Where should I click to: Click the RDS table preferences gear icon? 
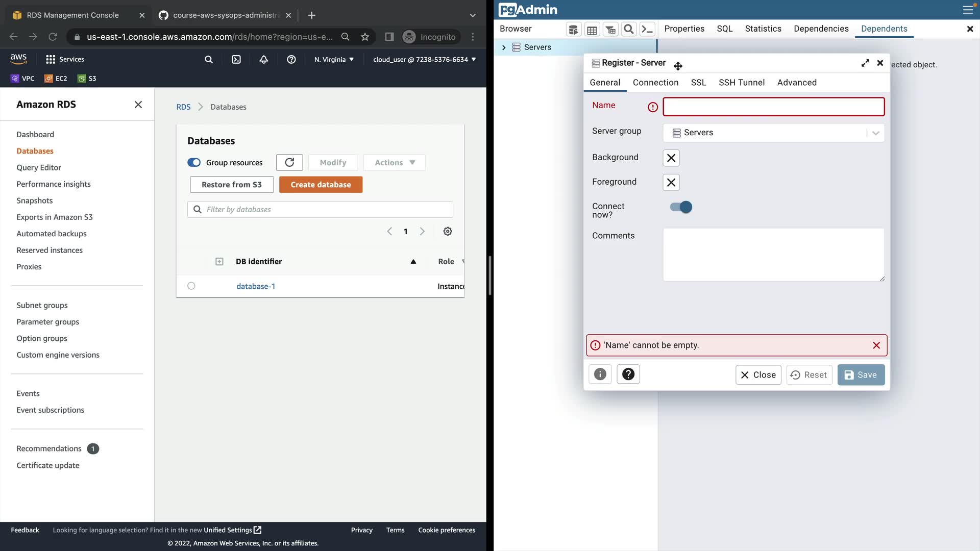pyautogui.click(x=448, y=232)
